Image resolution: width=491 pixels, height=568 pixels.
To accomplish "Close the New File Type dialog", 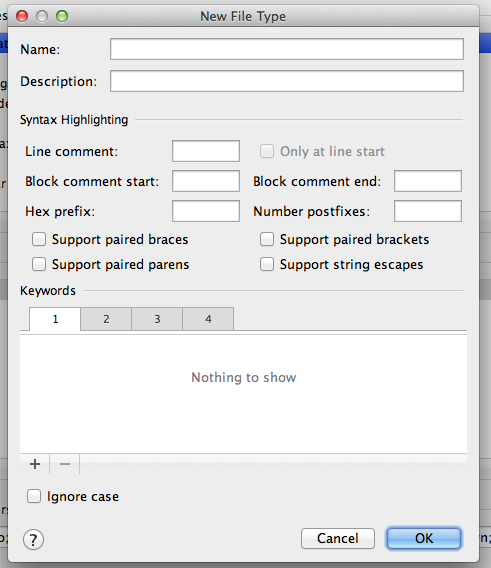I will (x=22, y=16).
